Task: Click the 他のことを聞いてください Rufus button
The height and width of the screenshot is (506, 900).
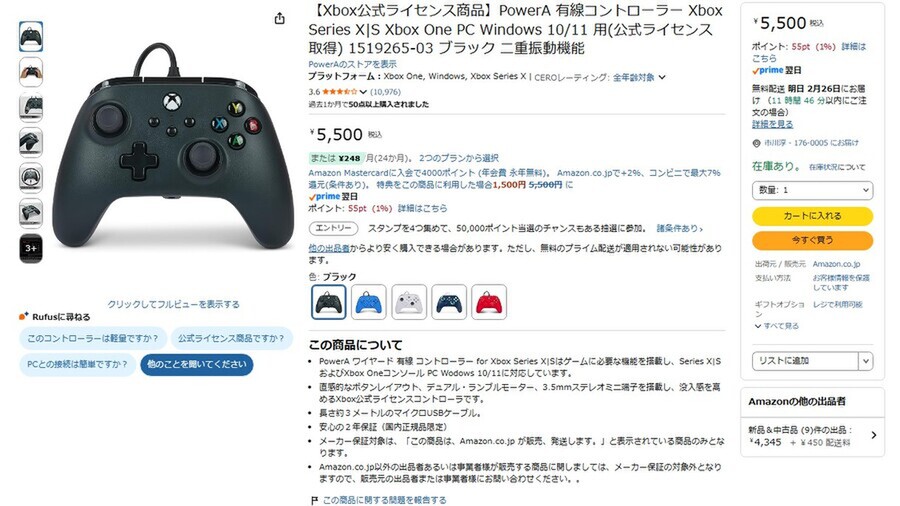Action: pyautogui.click(x=197, y=364)
